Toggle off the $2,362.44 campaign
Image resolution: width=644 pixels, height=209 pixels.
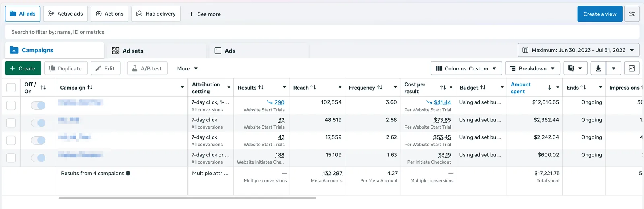pyautogui.click(x=38, y=123)
